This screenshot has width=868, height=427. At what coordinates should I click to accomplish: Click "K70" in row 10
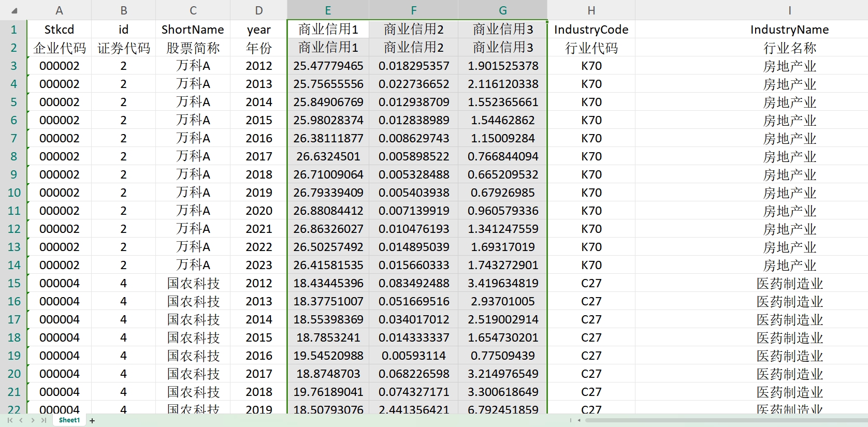[591, 193]
